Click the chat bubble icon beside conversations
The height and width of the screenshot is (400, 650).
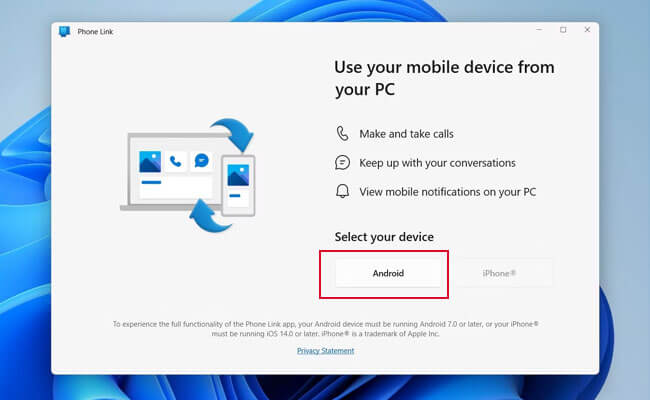(342, 162)
